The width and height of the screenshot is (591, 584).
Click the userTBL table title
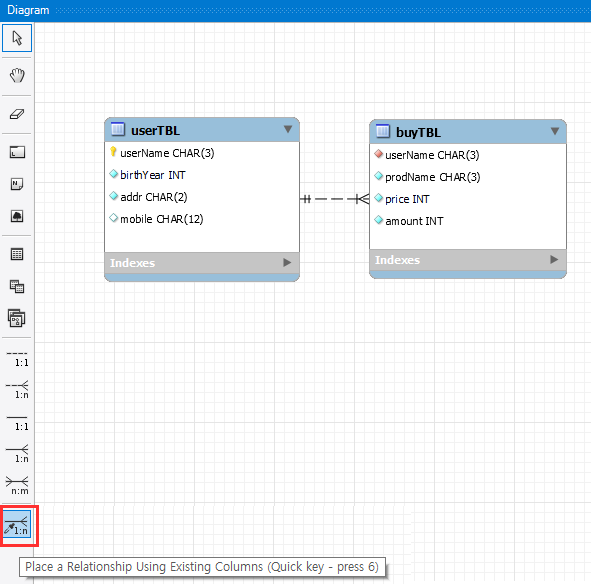[x=155, y=130]
